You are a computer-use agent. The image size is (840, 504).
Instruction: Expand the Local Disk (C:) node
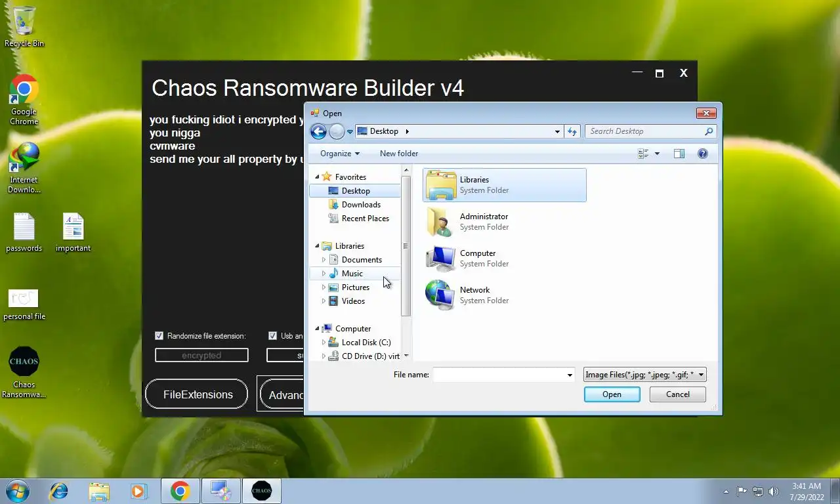click(x=324, y=343)
